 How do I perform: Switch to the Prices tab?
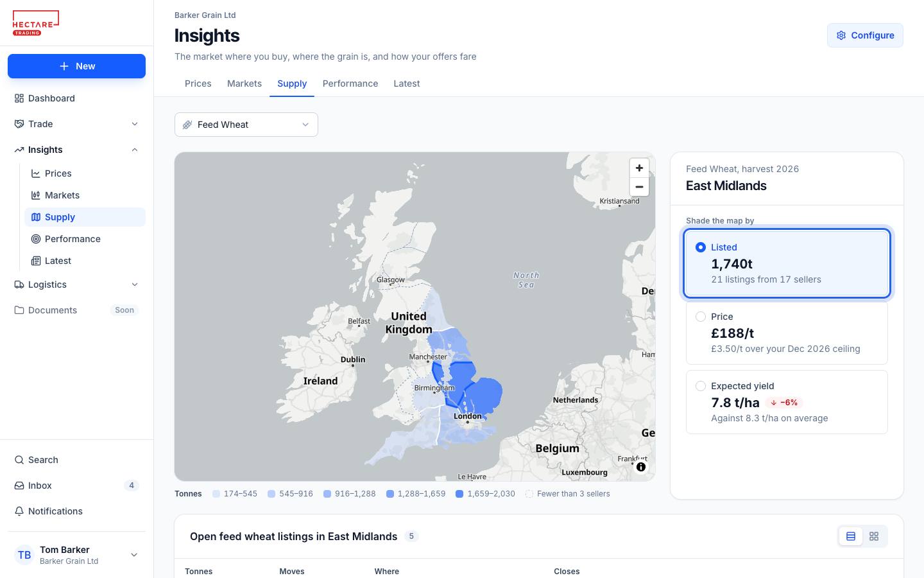pyautogui.click(x=198, y=83)
